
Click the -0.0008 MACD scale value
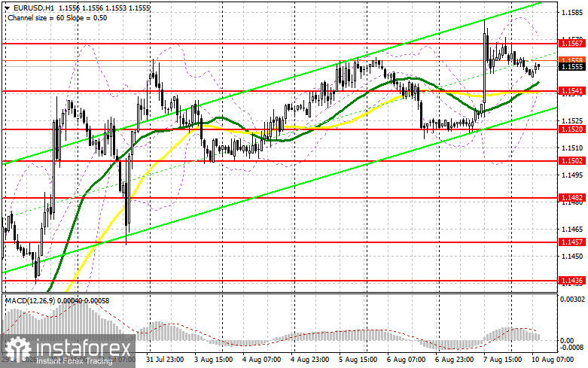pyautogui.click(x=571, y=348)
